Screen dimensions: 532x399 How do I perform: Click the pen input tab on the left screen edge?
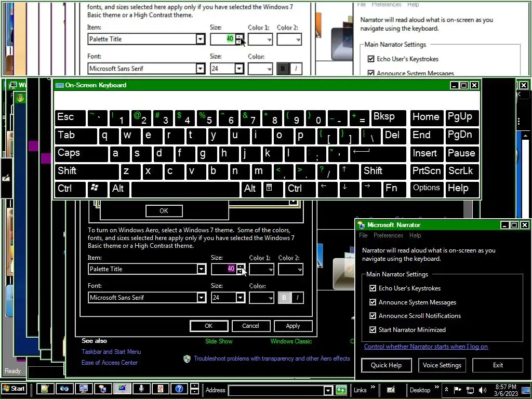pos(6,178)
